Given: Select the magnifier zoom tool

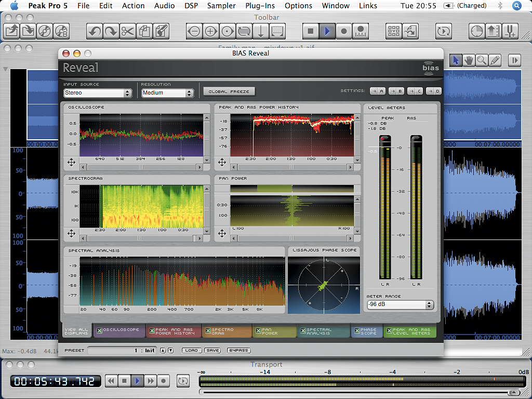Looking at the screenshot, I should click(482, 60).
